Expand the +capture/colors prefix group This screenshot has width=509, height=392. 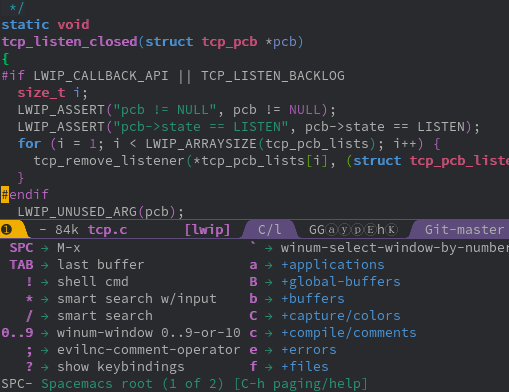coord(341,316)
